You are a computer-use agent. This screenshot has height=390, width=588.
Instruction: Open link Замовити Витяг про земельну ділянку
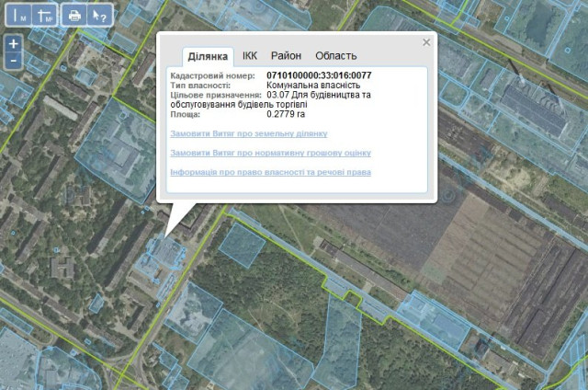point(248,133)
